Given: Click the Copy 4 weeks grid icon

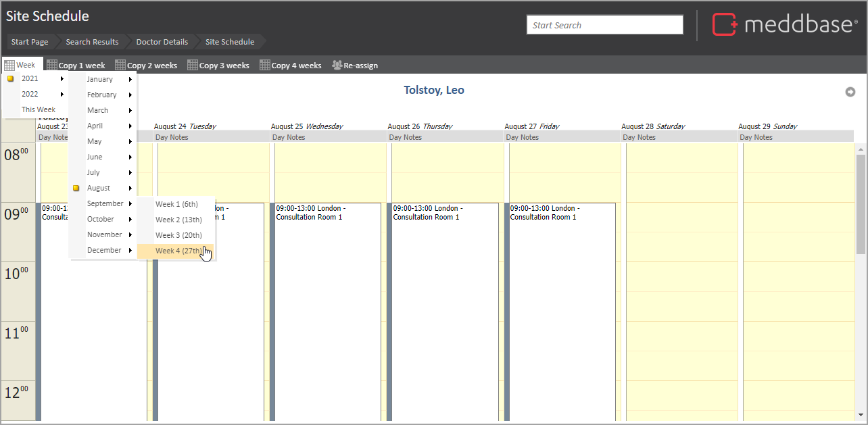Looking at the screenshot, I should pyautogui.click(x=265, y=66).
